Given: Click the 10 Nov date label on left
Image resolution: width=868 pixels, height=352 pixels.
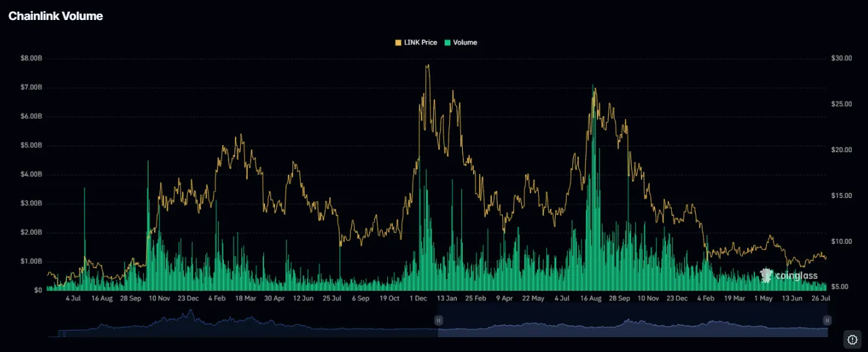Looking at the screenshot, I should click(159, 299).
